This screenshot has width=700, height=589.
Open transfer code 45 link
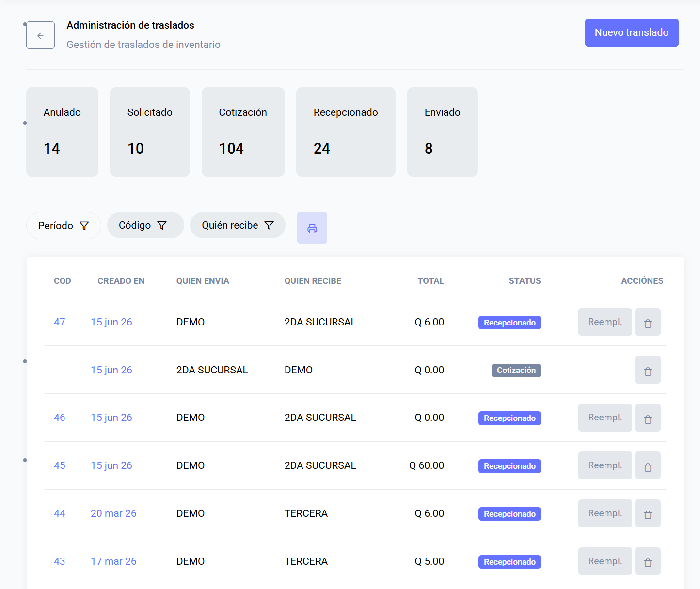point(60,465)
